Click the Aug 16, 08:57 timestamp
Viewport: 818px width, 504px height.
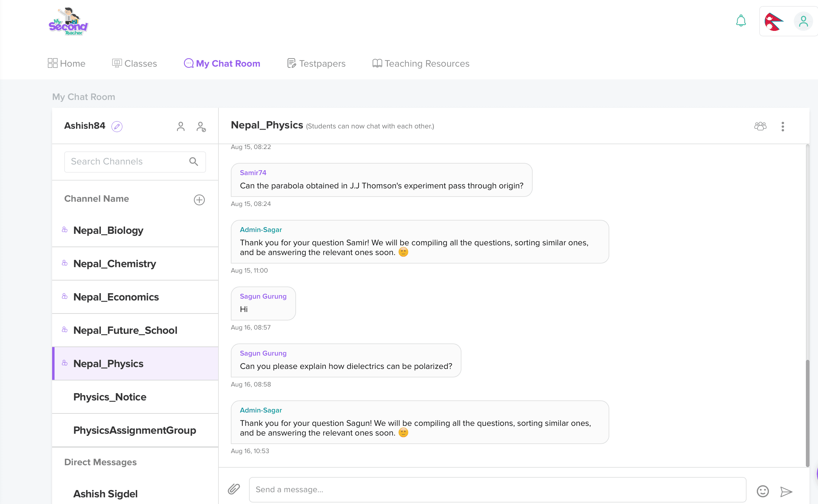pos(251,328)
